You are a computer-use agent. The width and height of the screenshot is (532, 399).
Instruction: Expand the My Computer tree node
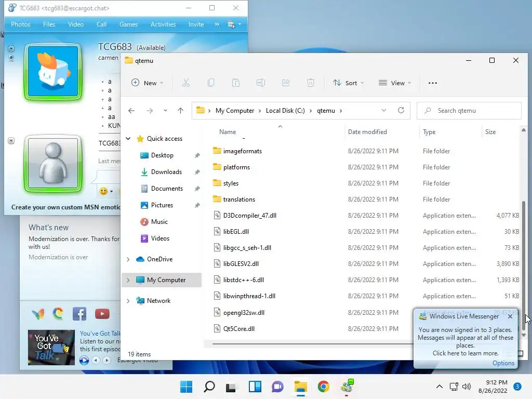pos(128,280)
